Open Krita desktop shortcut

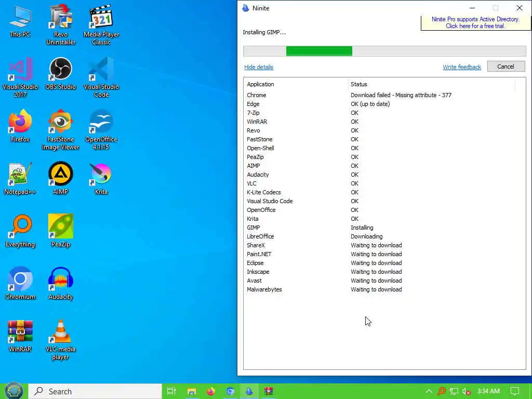(x=101, y=179)
